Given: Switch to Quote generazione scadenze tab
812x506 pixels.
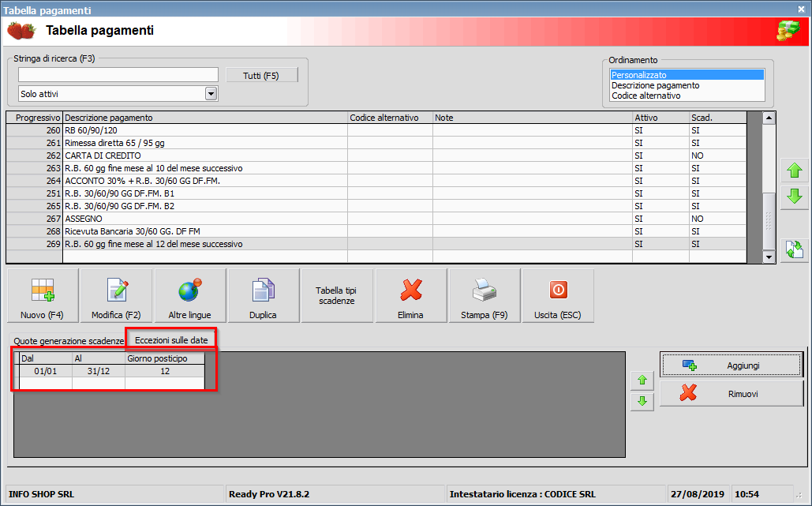Looking at the screenshot, I should 69,341.
